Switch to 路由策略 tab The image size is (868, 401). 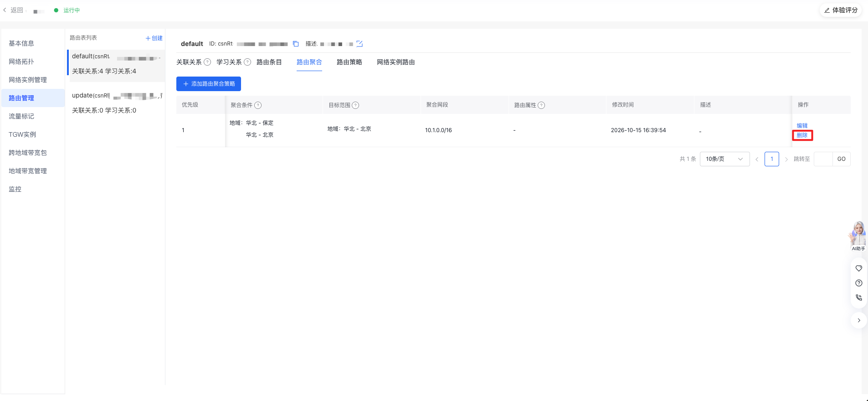click(349, 62)
